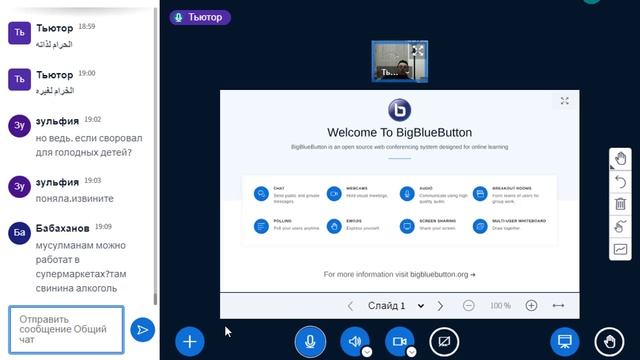The width and height of the screenshot is (640, 360).
Task: Select the pan hand tool
Action: 620,159
